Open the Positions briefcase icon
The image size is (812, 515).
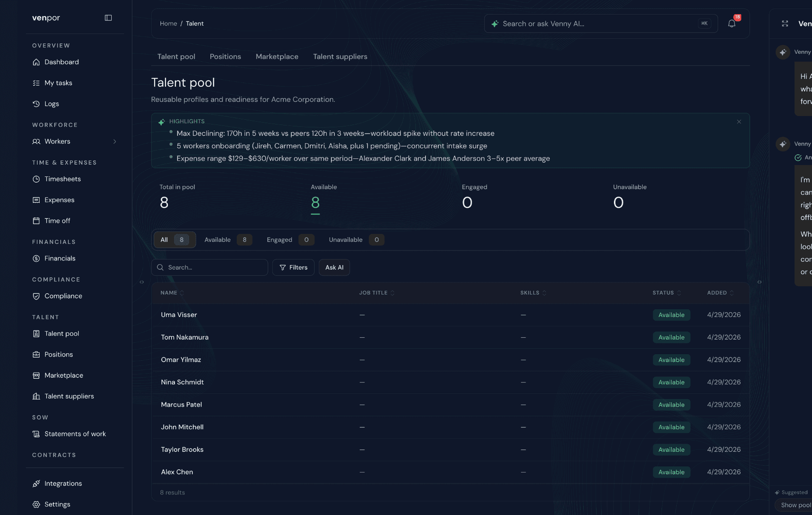pos(36,355)
